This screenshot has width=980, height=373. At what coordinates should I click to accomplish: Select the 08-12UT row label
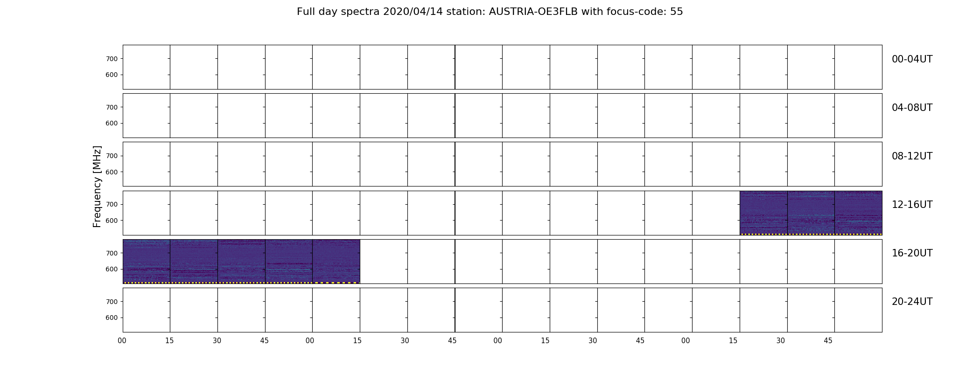[x=912, y=156]
